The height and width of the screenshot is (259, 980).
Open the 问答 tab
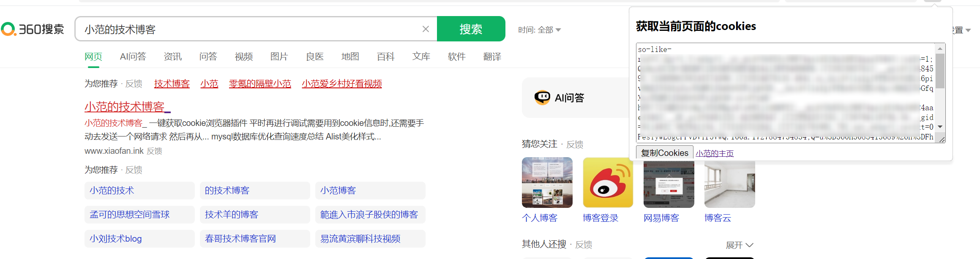208,57
